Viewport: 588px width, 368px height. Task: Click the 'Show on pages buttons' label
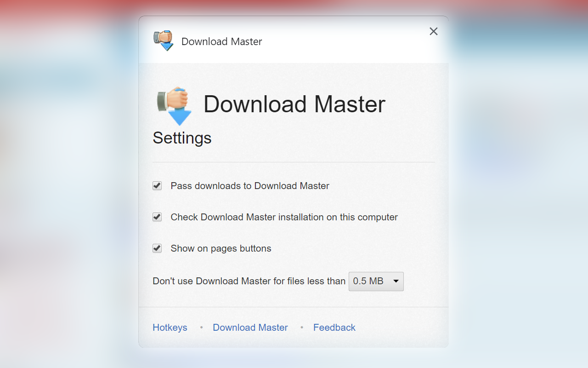(x=221, y=248)
